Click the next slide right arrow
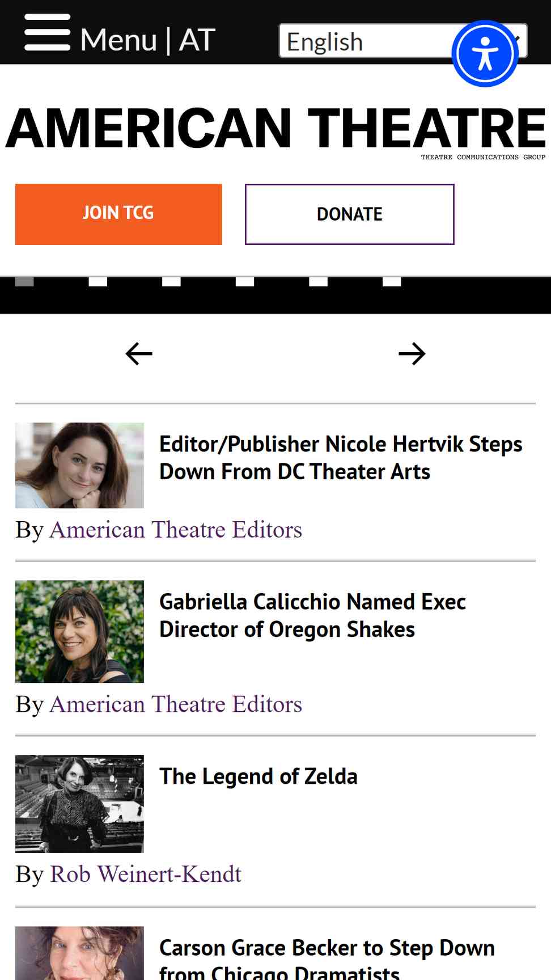Image resolution: width=551 pixels, height=980 pixels. point(412,354)
